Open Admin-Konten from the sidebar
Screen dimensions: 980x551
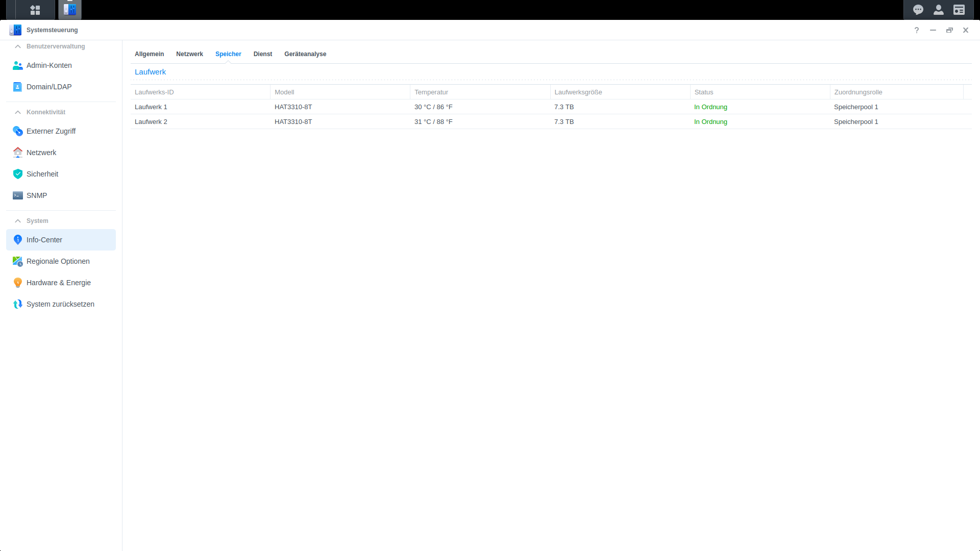tap(49, 65)
